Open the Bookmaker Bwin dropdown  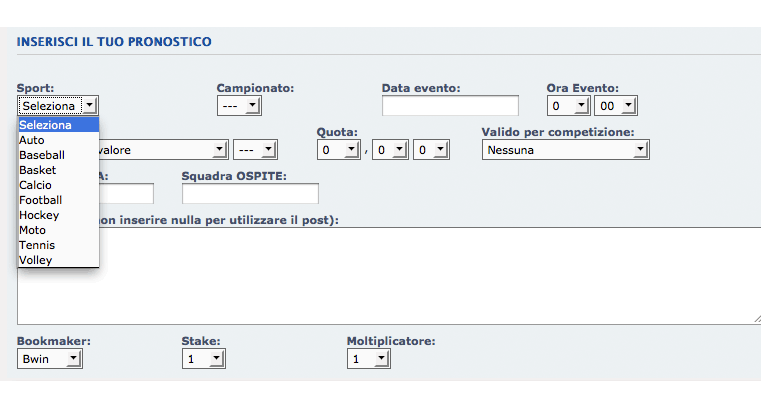click(50, 359)
